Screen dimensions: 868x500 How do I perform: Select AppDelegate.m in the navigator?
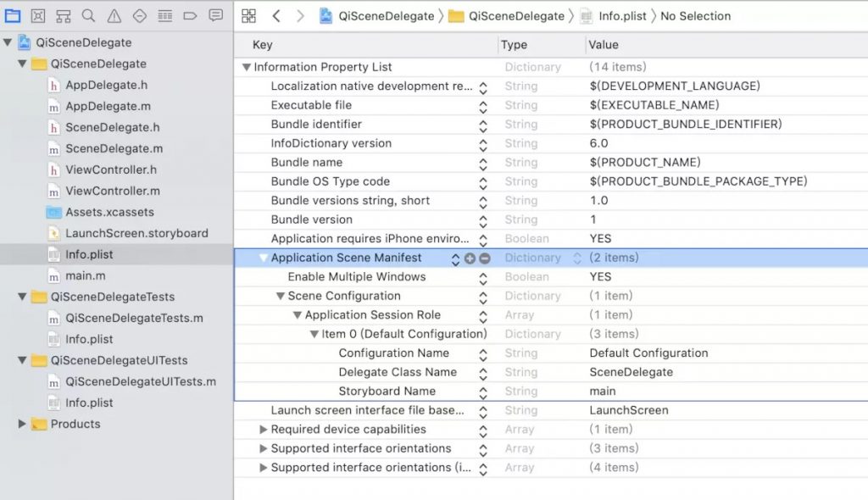[108, 106]
